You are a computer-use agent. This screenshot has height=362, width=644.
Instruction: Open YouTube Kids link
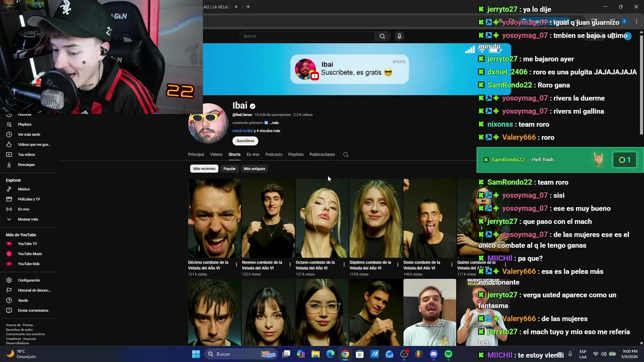click(x=29, y=264)
